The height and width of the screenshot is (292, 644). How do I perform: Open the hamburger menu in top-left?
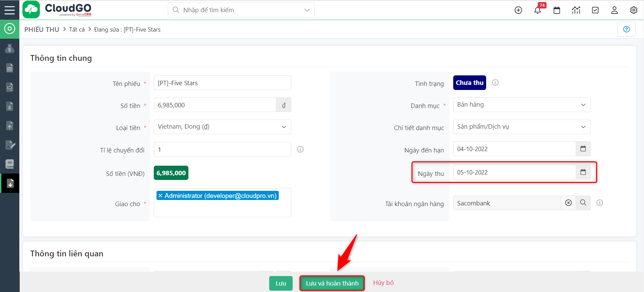click(x=10, y=10)
